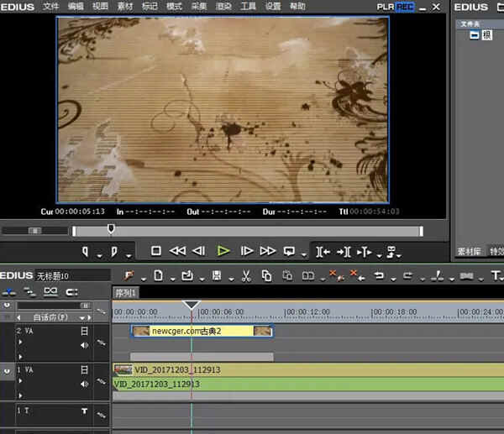Click the preview scrub bar position slider
504x434 pixels.
click(x=111, y=229)
